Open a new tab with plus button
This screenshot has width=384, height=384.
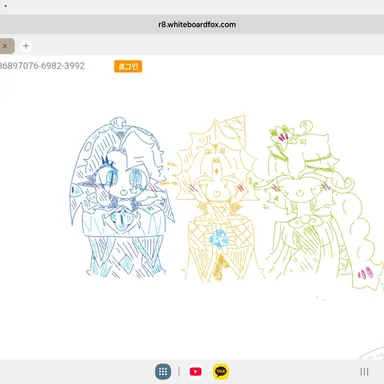pyautogui.click(x=26, y=46)
